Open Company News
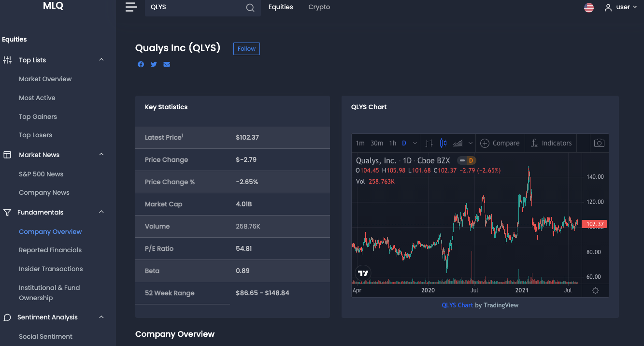The height and width of the screenshot is (346, 644). (x=44, y=193)
